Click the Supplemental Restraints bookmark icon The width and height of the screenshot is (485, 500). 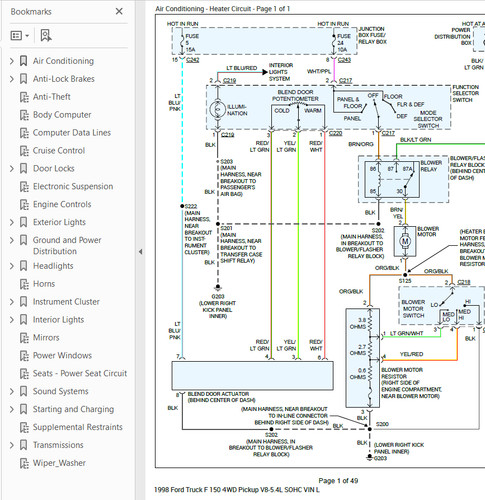[24, 427]
